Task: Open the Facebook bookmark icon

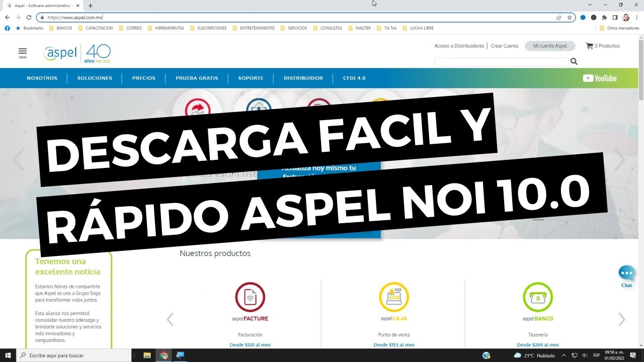Action: pyautogui.click(x=7, y=28)
